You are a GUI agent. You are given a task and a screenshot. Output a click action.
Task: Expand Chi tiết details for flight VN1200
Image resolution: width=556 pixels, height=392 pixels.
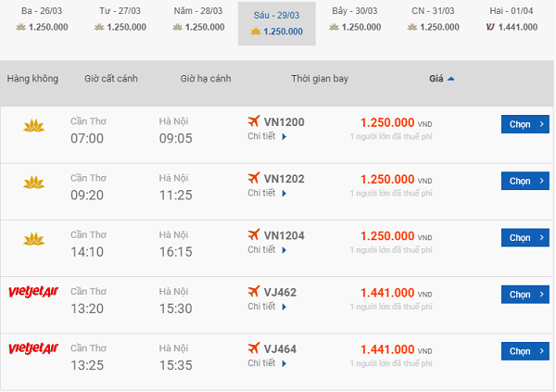click(267, 137)
